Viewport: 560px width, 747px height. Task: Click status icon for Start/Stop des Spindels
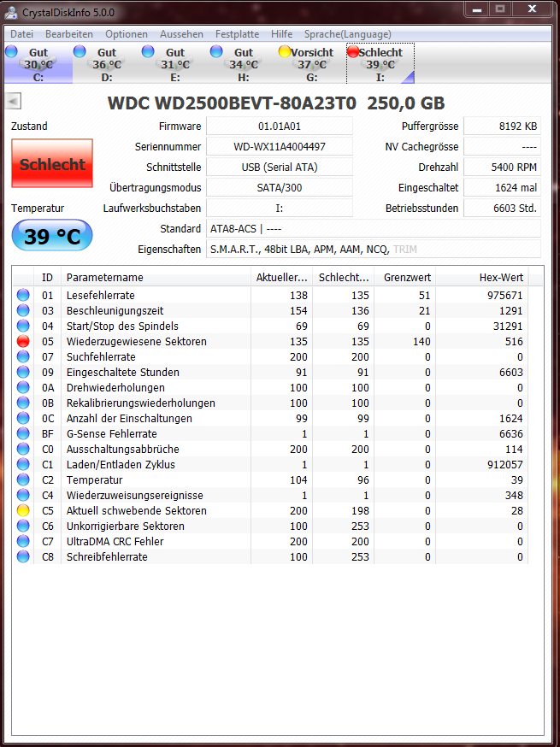(x=23, y=326)
